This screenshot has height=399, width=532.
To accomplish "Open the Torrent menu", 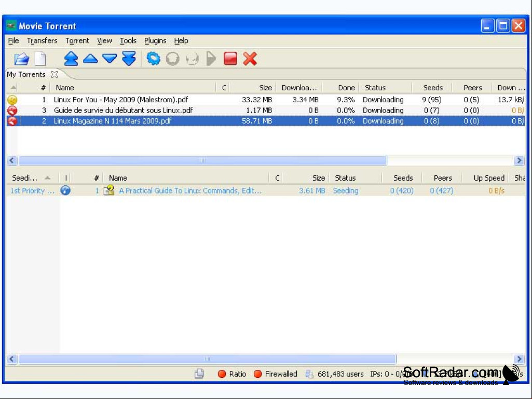I will click(77, 40).
